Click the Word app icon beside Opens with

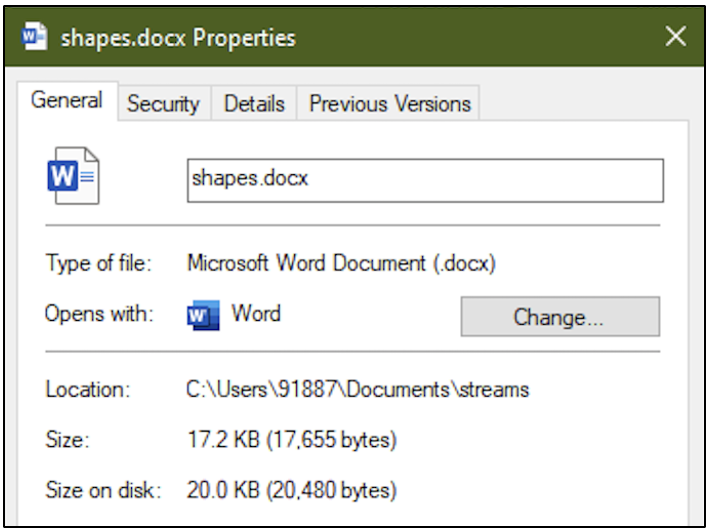pyautogui.click(x=203, y=315)
